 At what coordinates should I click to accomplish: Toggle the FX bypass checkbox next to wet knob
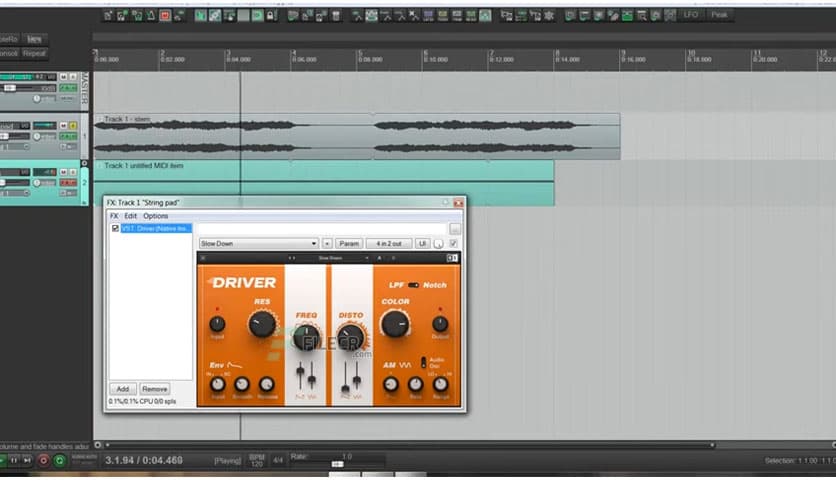(453, 244)
